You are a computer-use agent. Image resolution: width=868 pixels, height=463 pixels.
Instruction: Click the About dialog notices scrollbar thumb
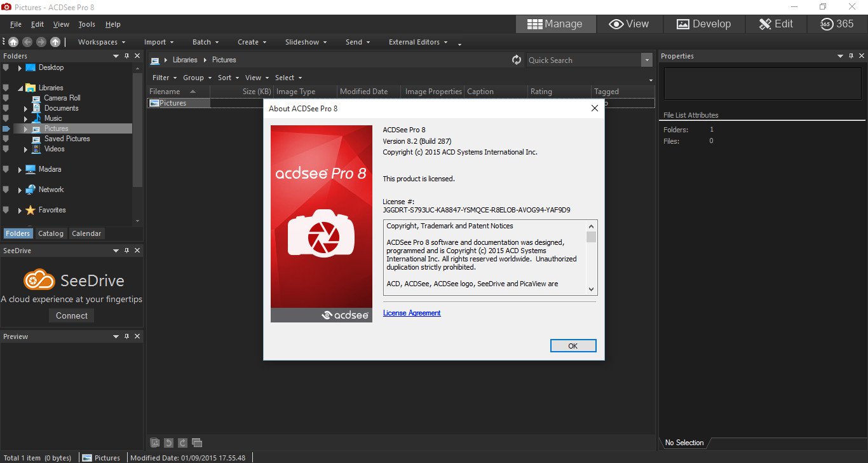point(592,237)
